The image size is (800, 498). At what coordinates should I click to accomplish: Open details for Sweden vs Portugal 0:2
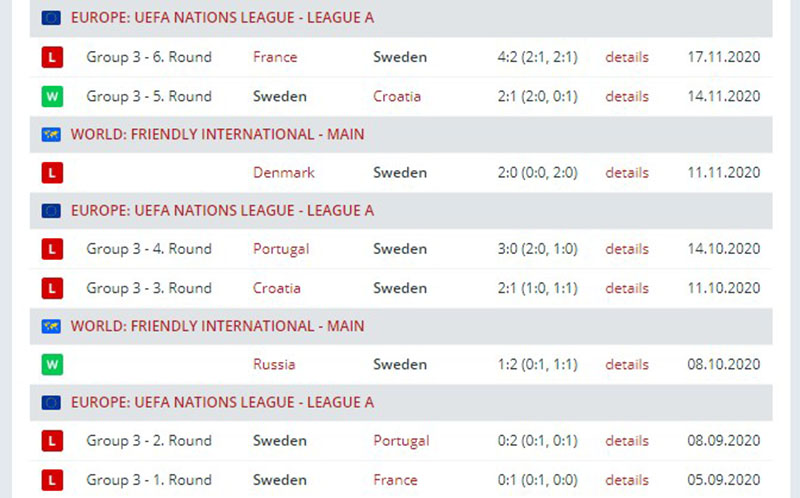pos(627,441)
